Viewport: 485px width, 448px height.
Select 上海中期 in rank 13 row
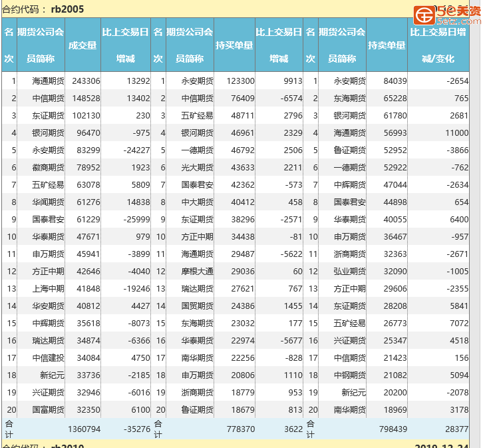48,289
